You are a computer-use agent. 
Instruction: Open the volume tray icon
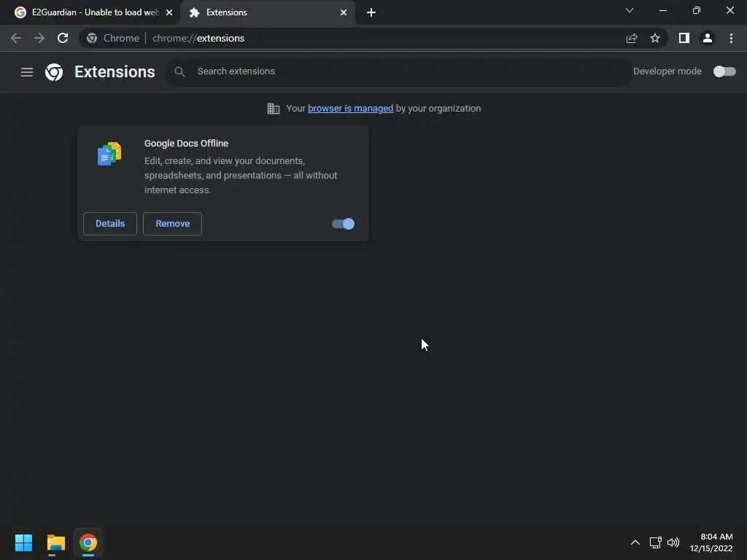click(x=673, y=542)
